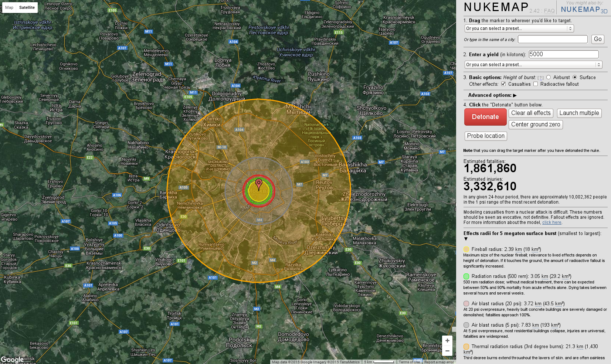611x364 pixels.
Task: Click the green radiation radius legend circle
Action: [466, 276]
